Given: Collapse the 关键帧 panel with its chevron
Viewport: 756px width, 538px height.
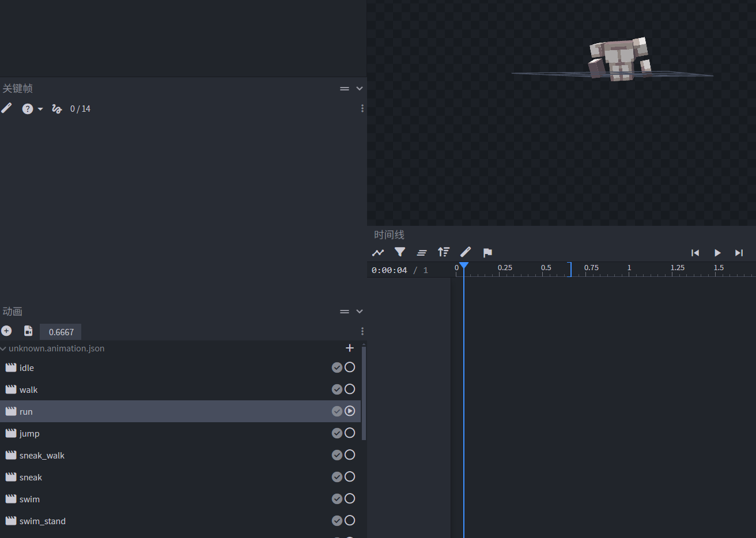Looking at the screenshot, I should [x=360, y=88].
